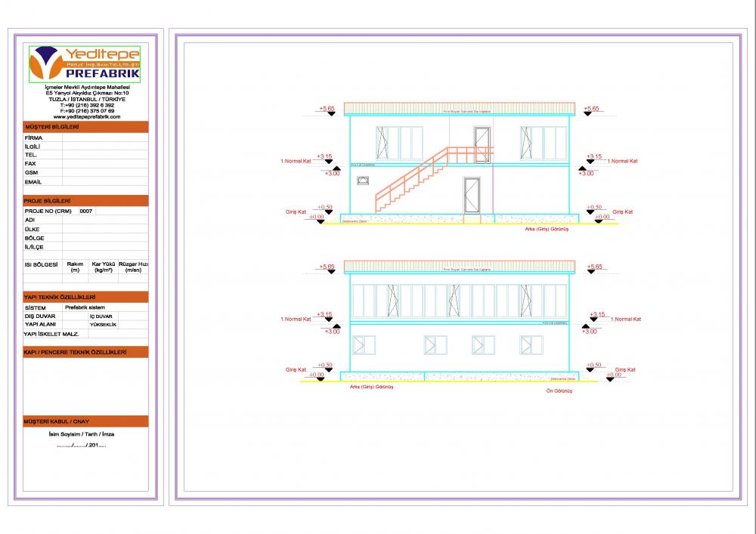Select the 'Prefabrik sistem' value
The height and width of the screenshot is (534, 756).
click(x=85, y=307)
